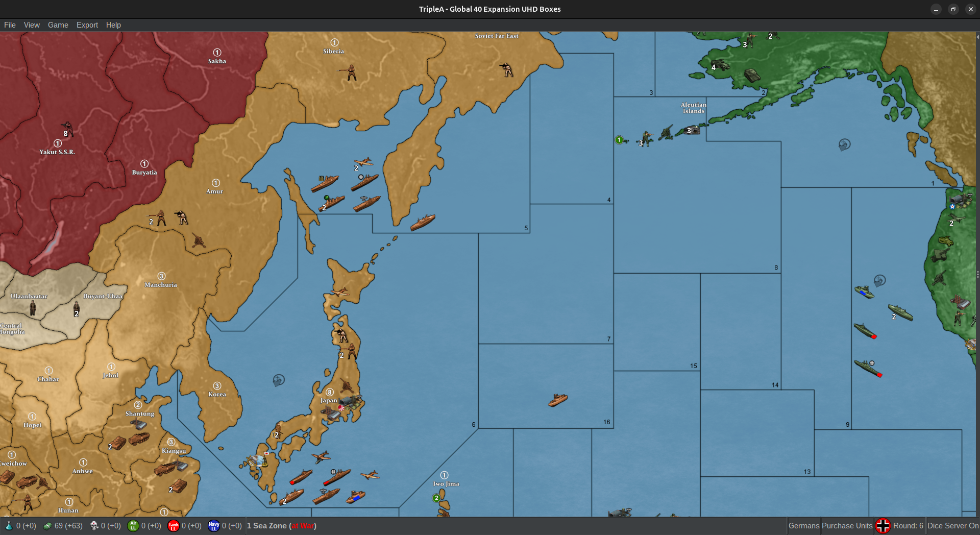980x535 pixels.
Task: Select the infantry stack in Buyant-Uhaa
Action: tap(77, 309)
